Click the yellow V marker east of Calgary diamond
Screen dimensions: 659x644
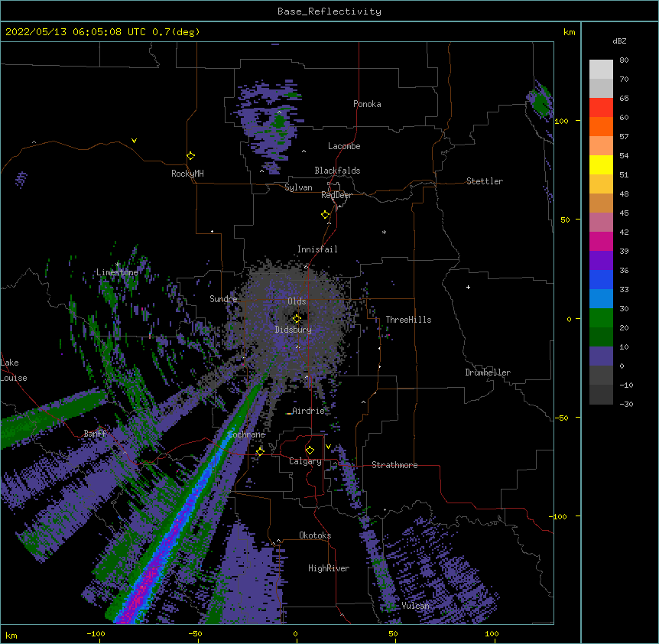(328, 447)
